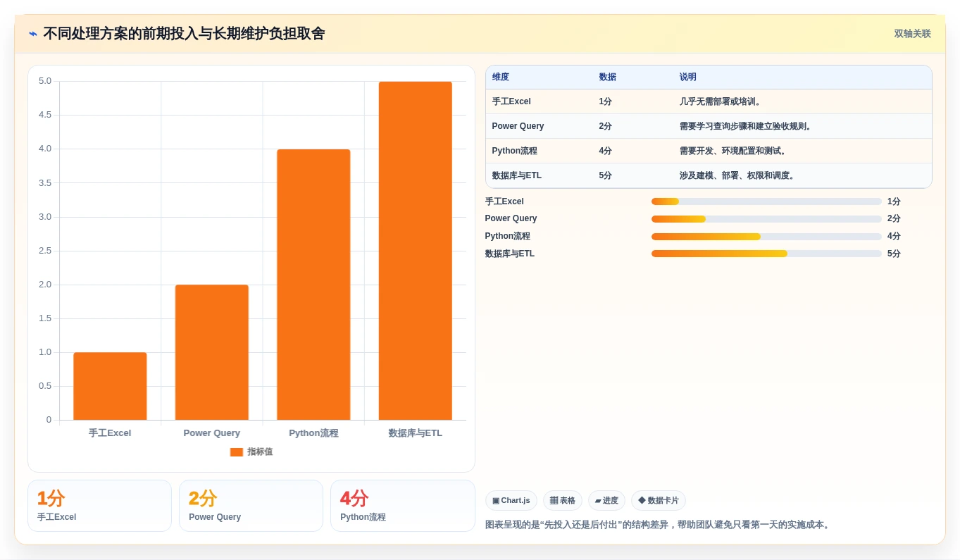Click the 5分 cell in table

tap(633, 176)
